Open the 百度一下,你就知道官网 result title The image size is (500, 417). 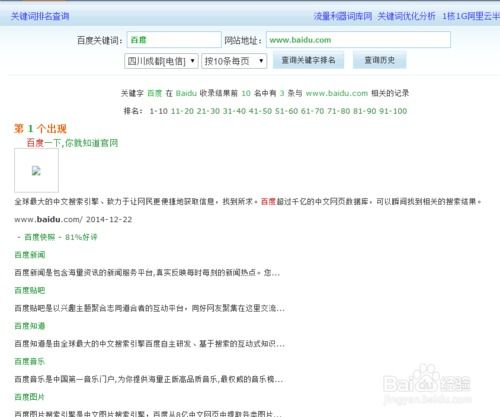coord(72,143)
